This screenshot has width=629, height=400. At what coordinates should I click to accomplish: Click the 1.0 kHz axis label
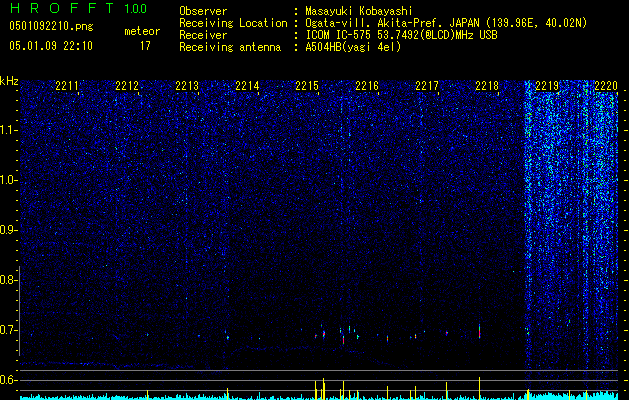[8, 180]
